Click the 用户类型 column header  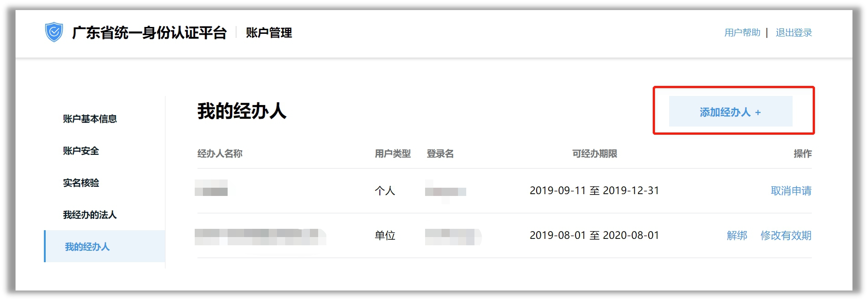393,154
